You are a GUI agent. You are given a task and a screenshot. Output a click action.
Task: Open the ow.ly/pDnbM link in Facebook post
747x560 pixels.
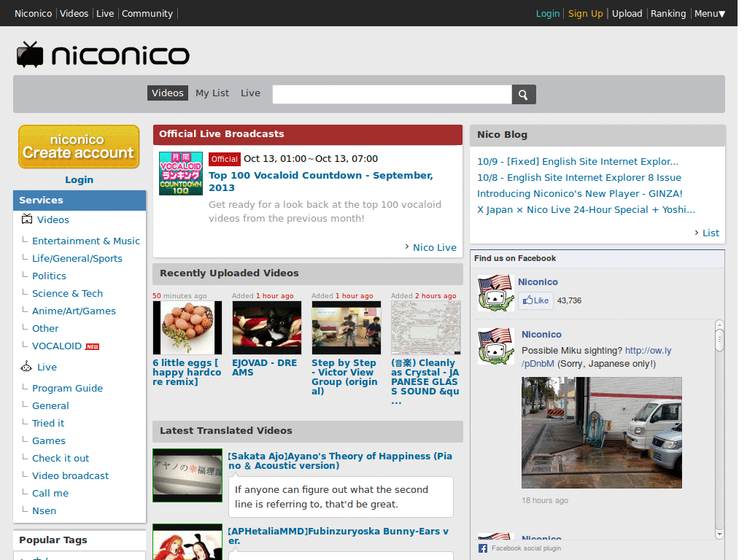point(597,357)
